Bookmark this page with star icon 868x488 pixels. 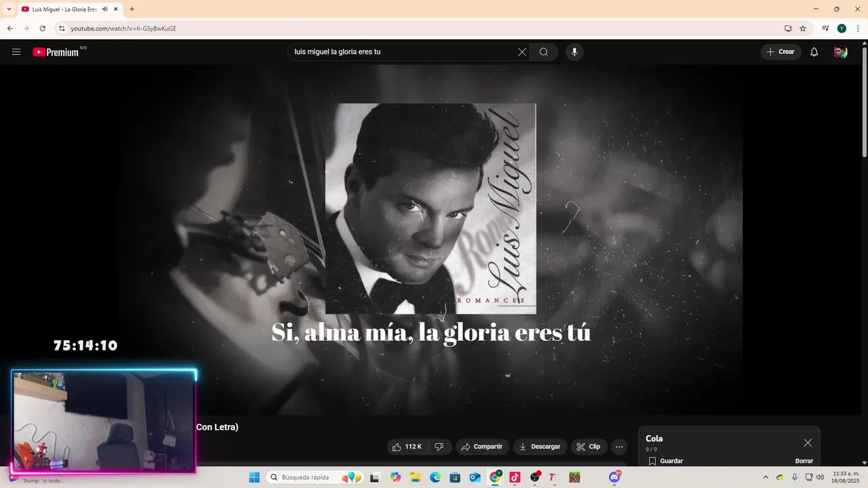coord(803,28)
